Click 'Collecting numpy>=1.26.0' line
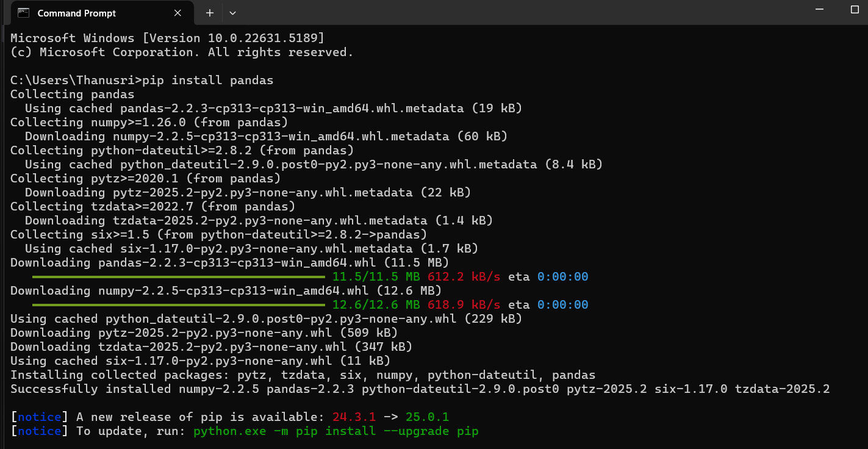The height and width of the screenshot is (449, 868). pos(149,123)
